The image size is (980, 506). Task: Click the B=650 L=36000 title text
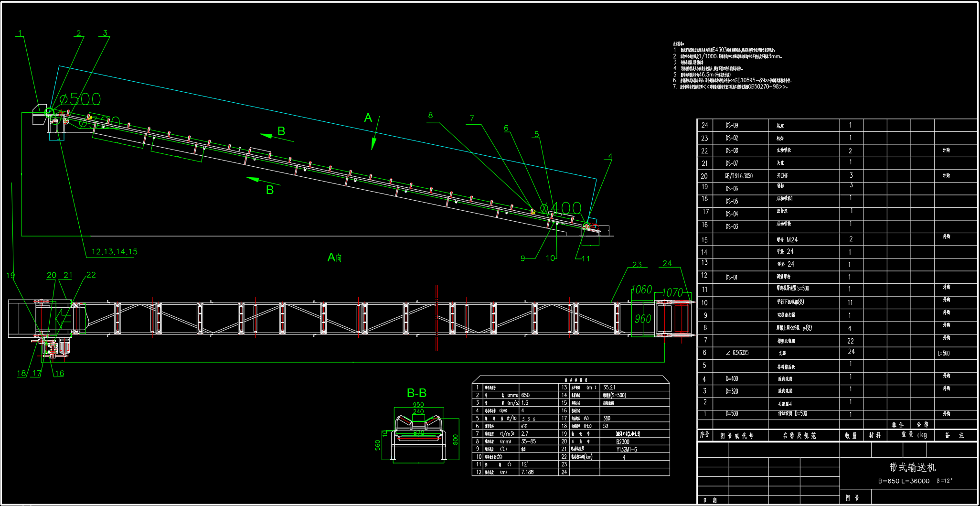click(904, 481)
